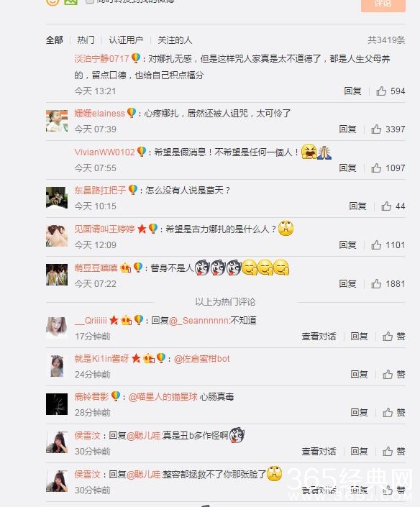The width and height of the screenshot is (420, 507).
Task: Like the comment by 淡泊宁静0717
Action: (391, 91)
